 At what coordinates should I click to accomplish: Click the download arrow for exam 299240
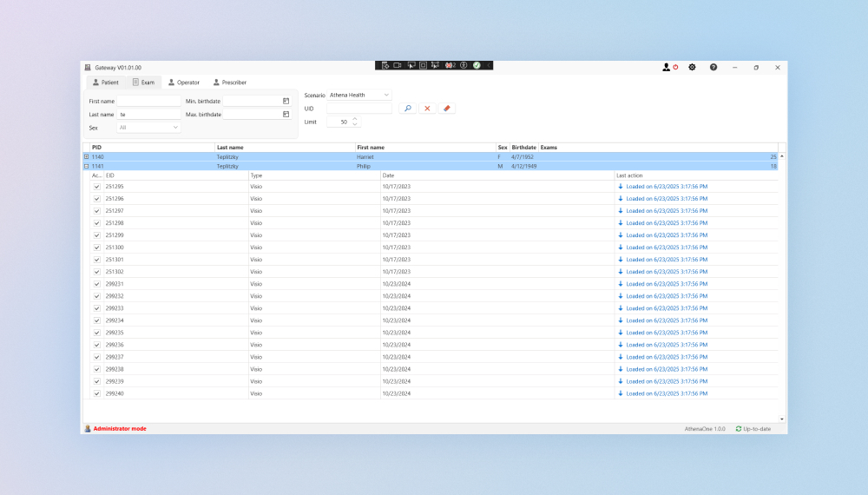(621, 393)
